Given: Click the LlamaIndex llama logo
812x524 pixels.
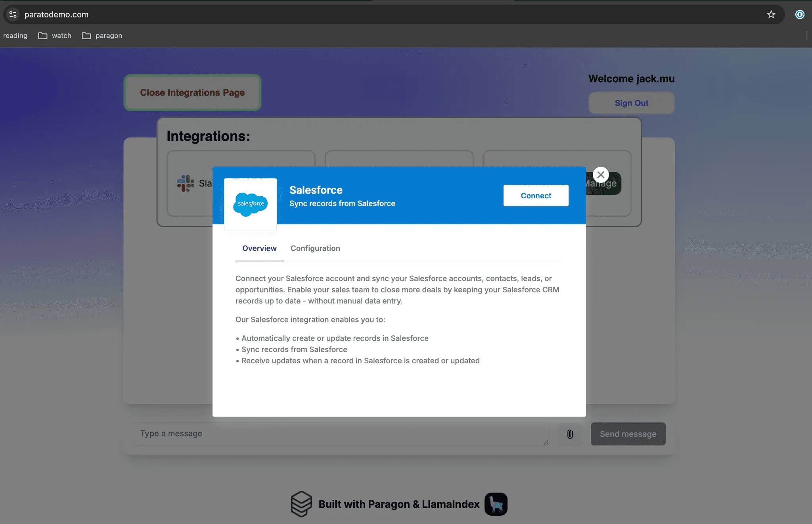Looking at the screenshot, I should pos(496,504).
